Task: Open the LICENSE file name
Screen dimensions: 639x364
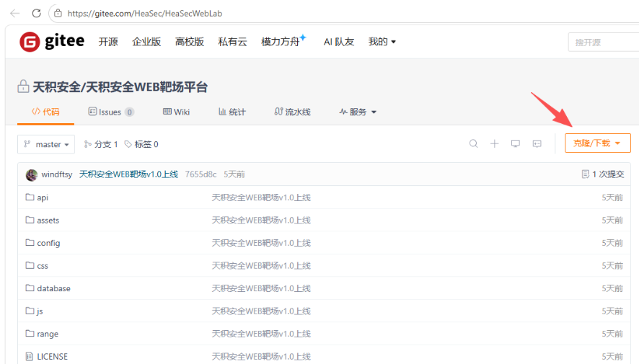Action: (x=52, y=357)
